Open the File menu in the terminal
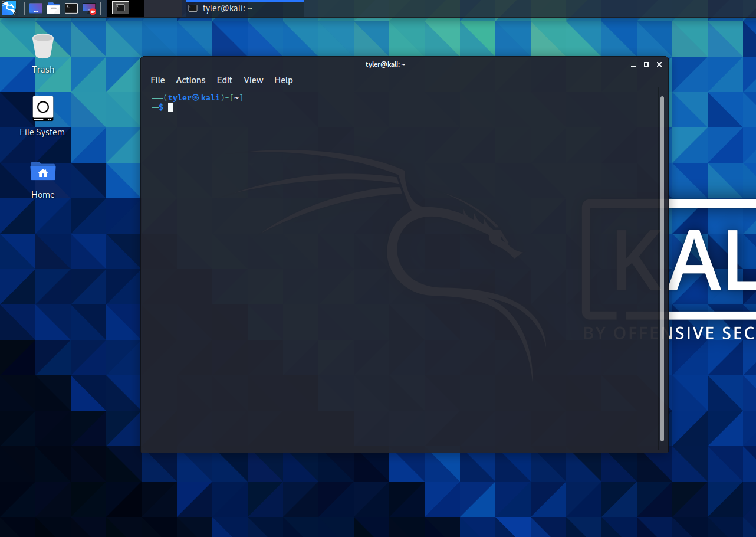The height and width of the screenshot is (537, 756). [x=157, y=80]
